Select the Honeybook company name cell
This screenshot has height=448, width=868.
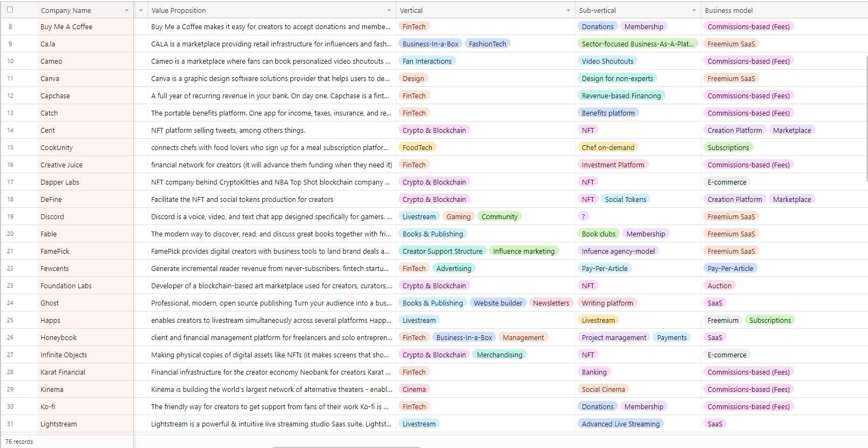pos(85,337)
